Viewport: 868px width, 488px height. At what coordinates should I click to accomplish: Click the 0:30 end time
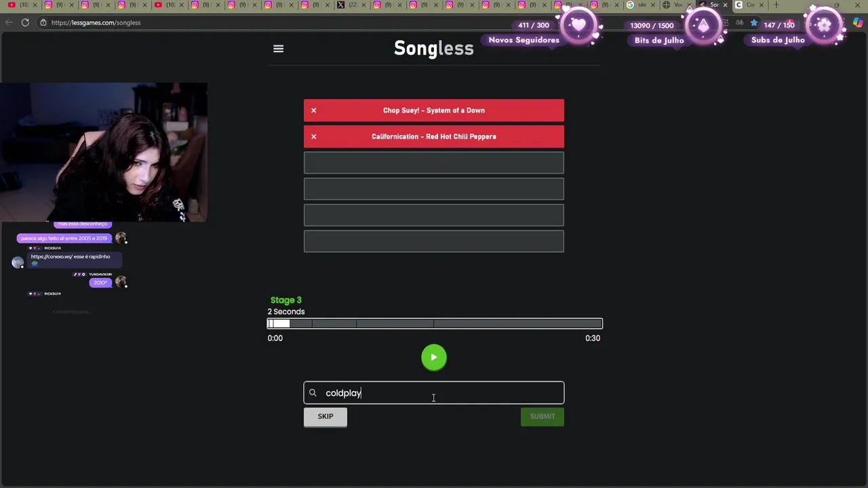point(593,338)
